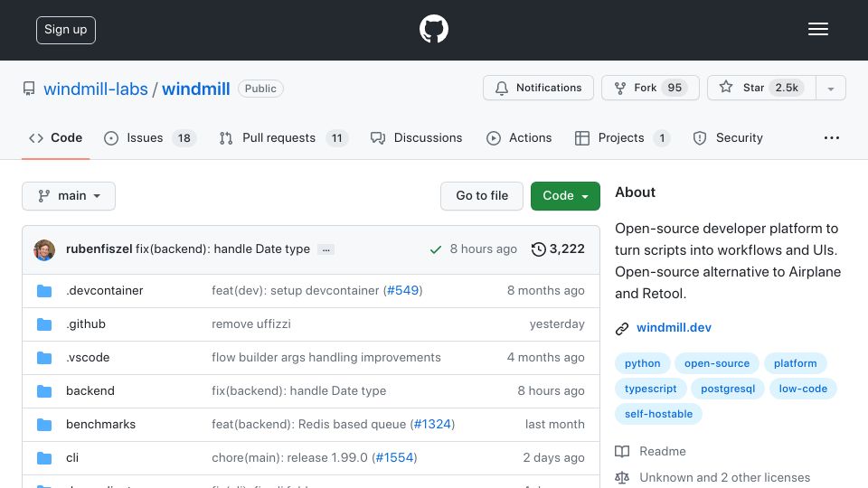The width and height of the screenshot is (868, 488).
Task: Click the Public visibility badge
Action: point(260,89)
